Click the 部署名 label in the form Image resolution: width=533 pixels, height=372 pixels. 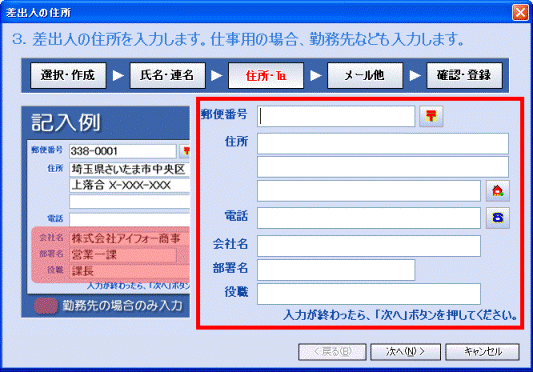(230, 268)
